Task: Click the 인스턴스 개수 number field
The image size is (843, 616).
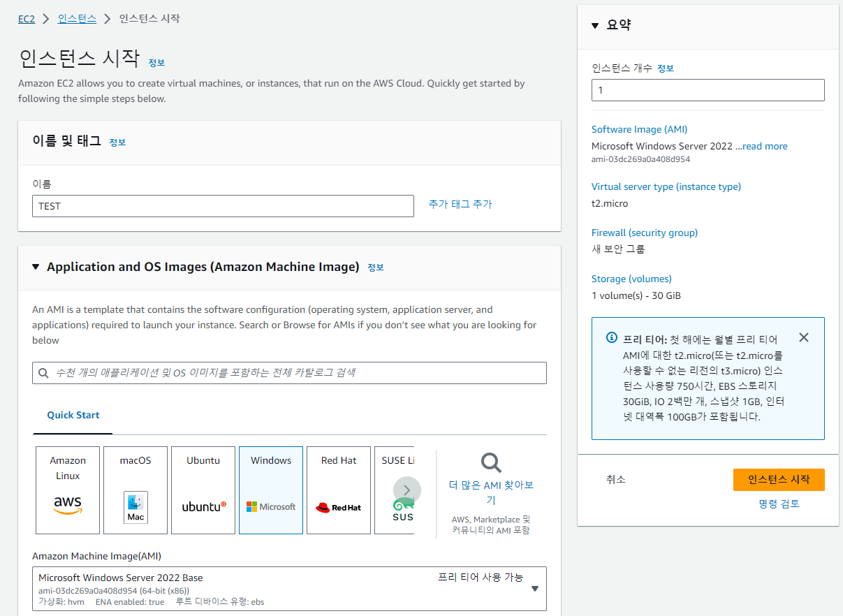Action: click(x=708, y=90)
